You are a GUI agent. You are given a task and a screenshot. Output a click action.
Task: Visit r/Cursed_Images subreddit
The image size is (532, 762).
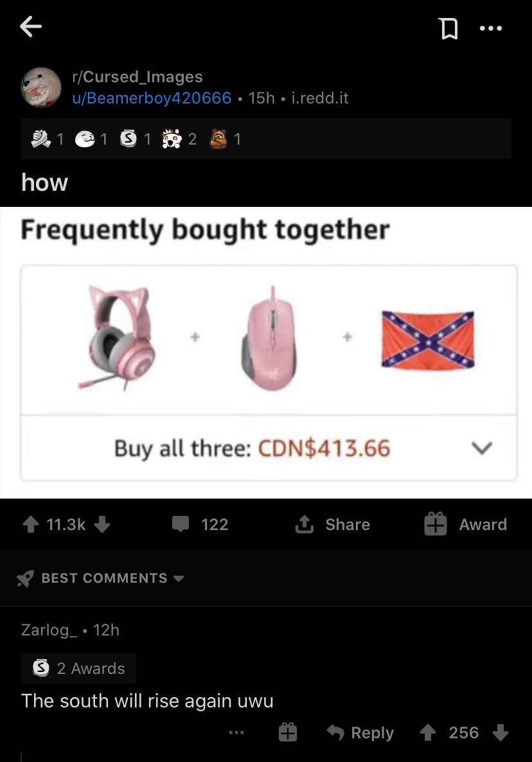pos(137,77)
